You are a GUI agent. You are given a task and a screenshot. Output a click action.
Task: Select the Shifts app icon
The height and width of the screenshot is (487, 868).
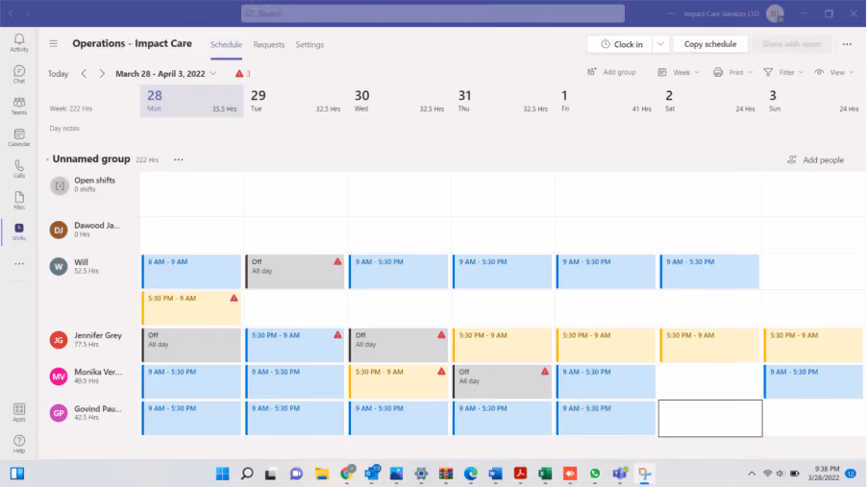coord(19,231)
